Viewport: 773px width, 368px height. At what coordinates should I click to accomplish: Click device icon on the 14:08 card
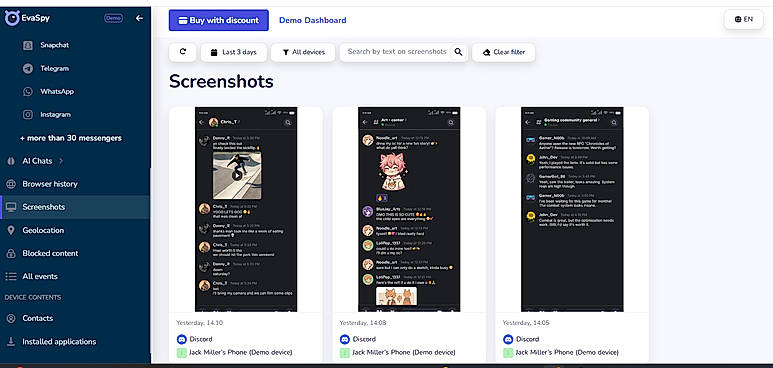pyautogui.click(x=345, y=353)
